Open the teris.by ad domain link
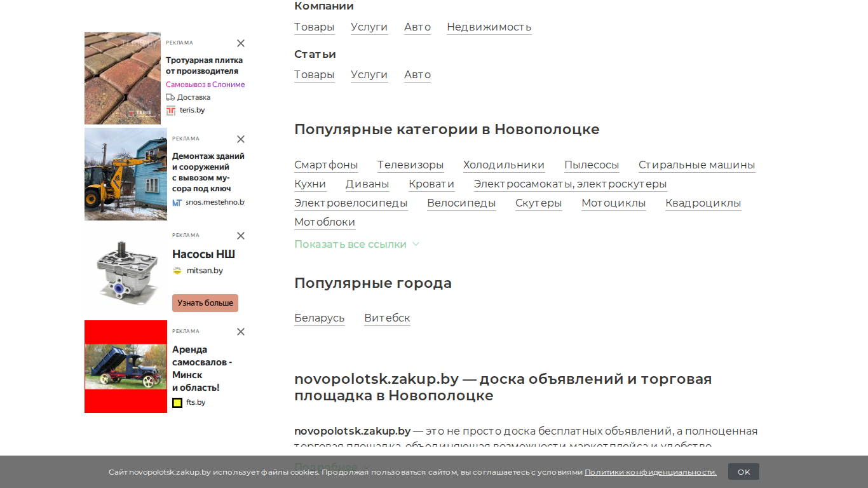 (192, 111)
